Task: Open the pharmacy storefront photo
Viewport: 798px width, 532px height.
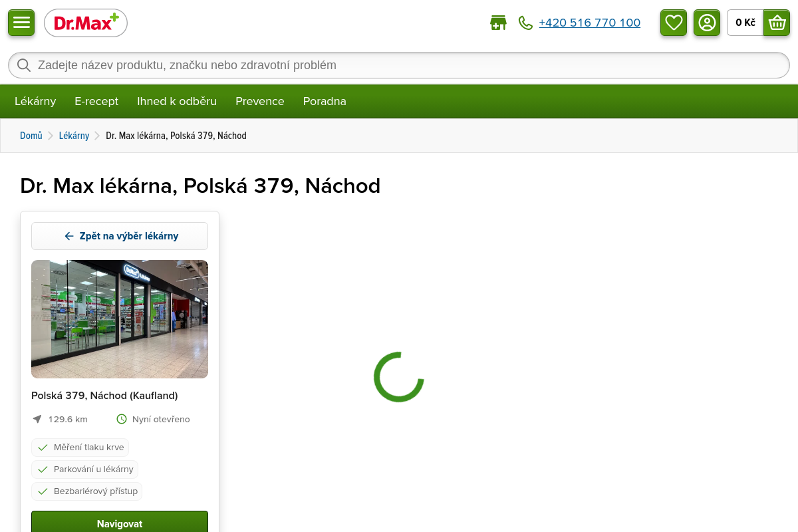Action: click(120, 319)
